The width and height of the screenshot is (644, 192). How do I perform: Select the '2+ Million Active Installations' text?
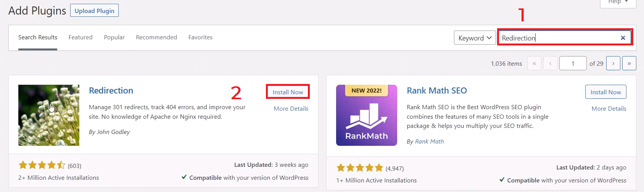[x=58, y=178]
